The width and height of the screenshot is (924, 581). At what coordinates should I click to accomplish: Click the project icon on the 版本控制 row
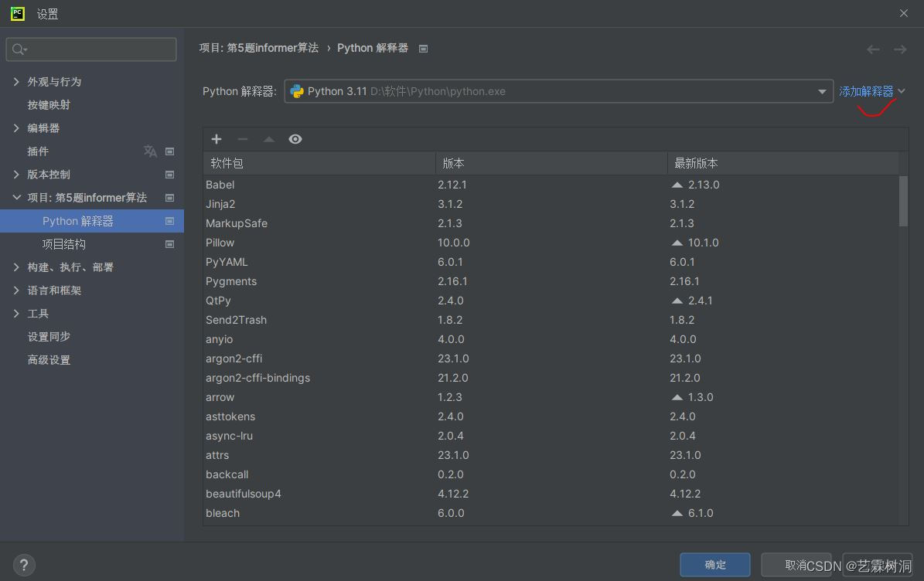pyautogui.click(x=169, y=175)
